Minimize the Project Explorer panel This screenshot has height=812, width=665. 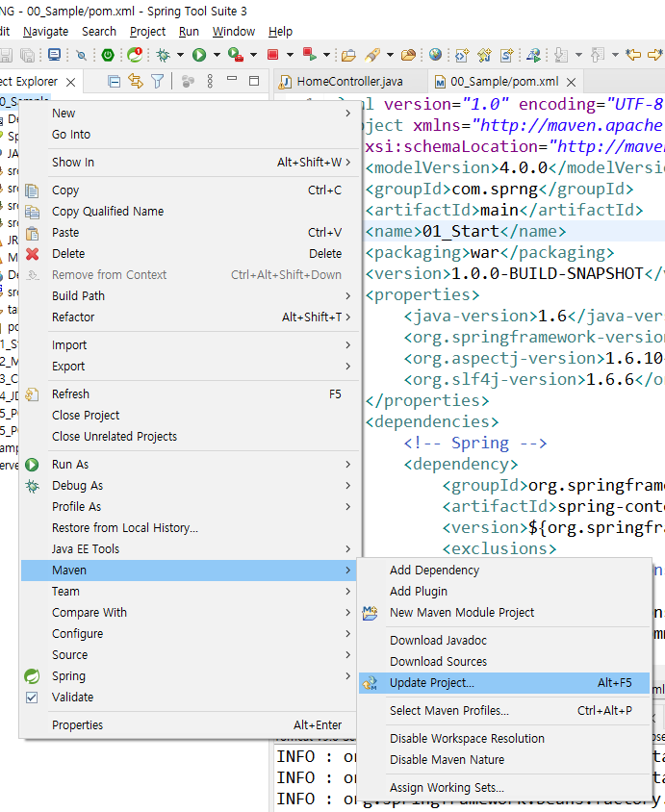(x=232, y=79)
